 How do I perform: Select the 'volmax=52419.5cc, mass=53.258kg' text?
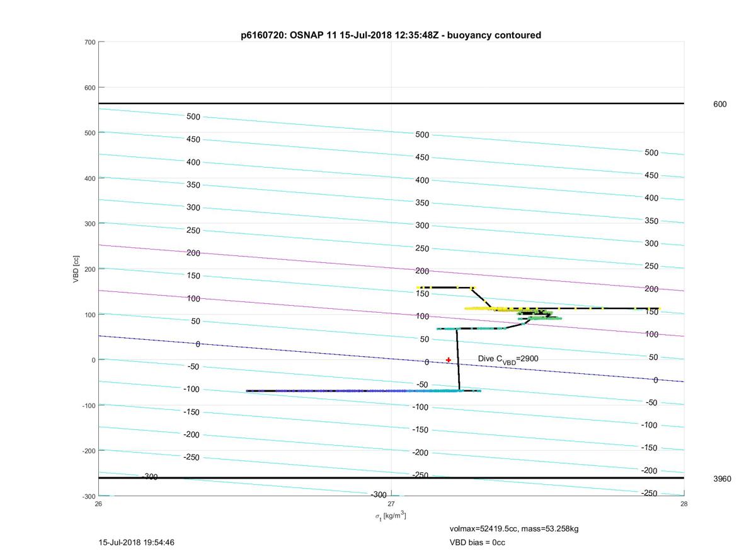tap(513, 528)
